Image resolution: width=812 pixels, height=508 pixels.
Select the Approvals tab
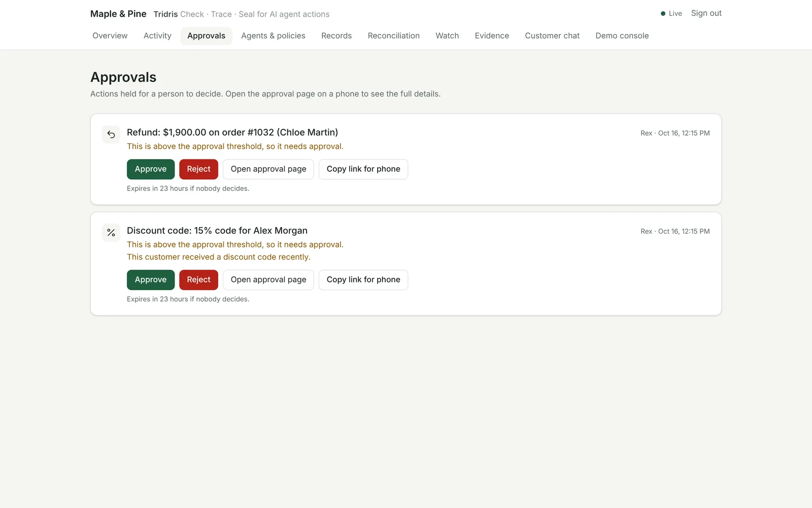point(206,36)
